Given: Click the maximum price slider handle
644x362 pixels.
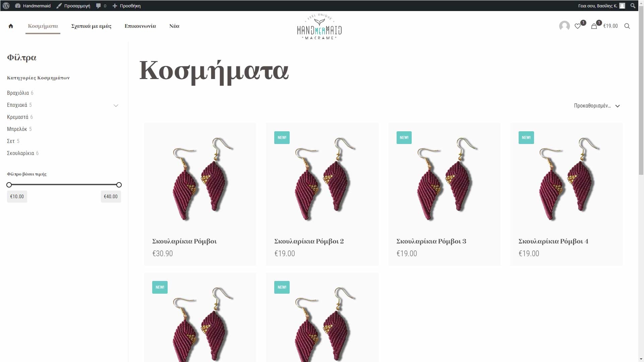Looking at the screenshot, I should pos(119,185).
